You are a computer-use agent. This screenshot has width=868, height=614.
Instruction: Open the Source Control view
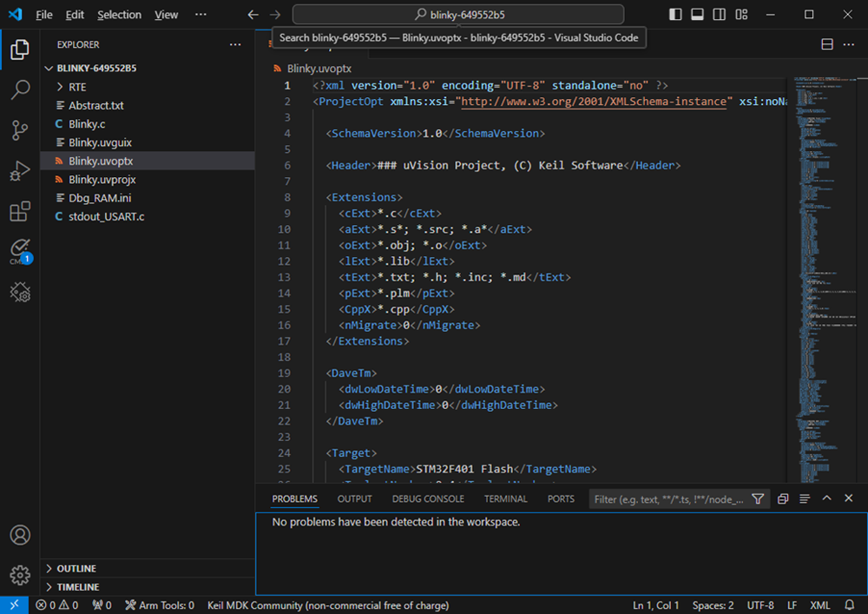coord(20,130)
